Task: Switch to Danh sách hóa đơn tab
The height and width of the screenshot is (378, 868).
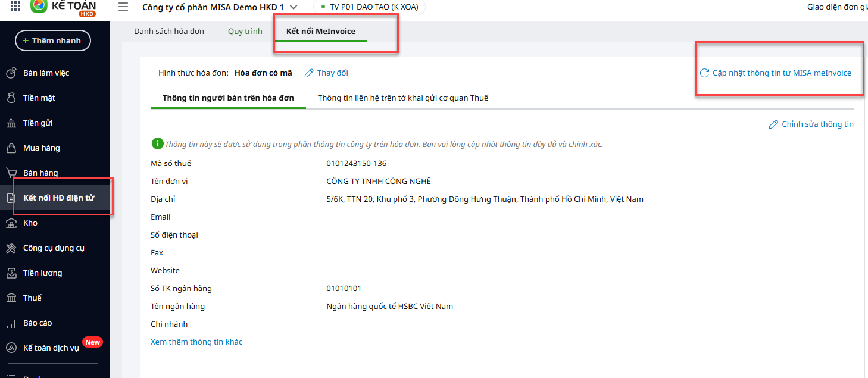Action: tap(169, 31)
